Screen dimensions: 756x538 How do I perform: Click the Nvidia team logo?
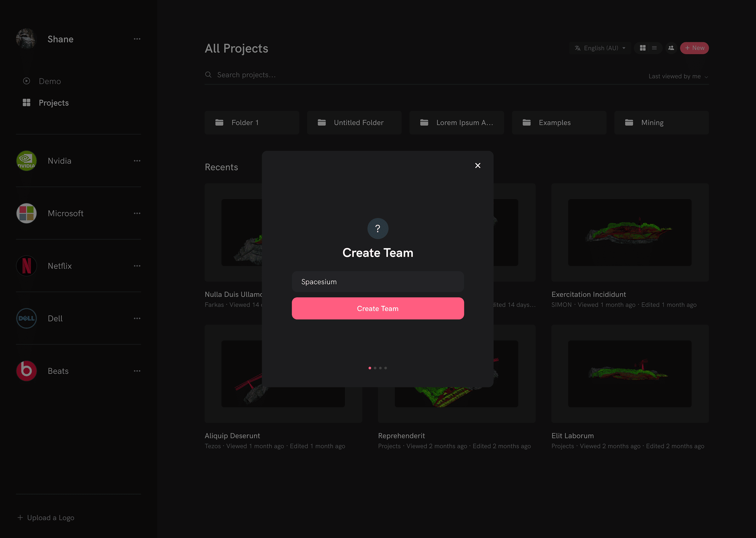[26, 161]
